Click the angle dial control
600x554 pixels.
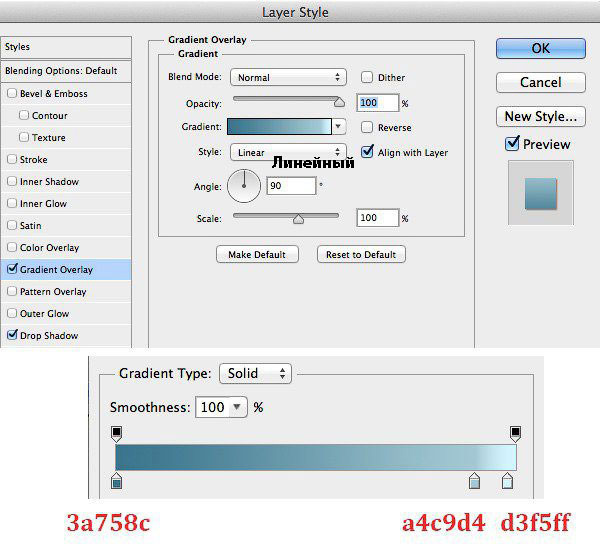pos(244,186)
